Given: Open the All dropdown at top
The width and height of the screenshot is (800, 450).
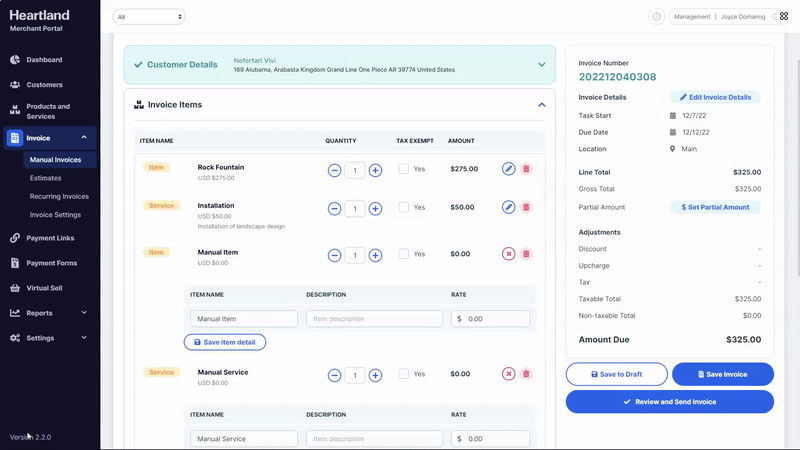Looking at the screenshot, I should pos(149,17).
